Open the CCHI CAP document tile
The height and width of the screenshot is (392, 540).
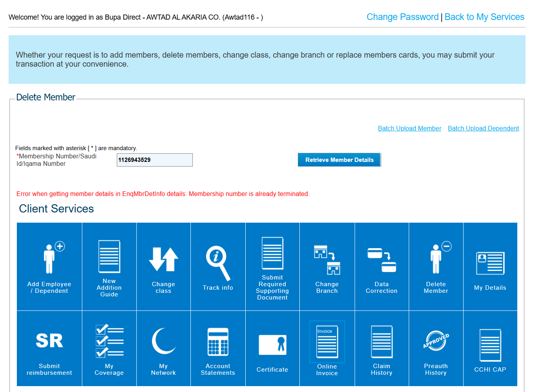[x=490, y=348]
